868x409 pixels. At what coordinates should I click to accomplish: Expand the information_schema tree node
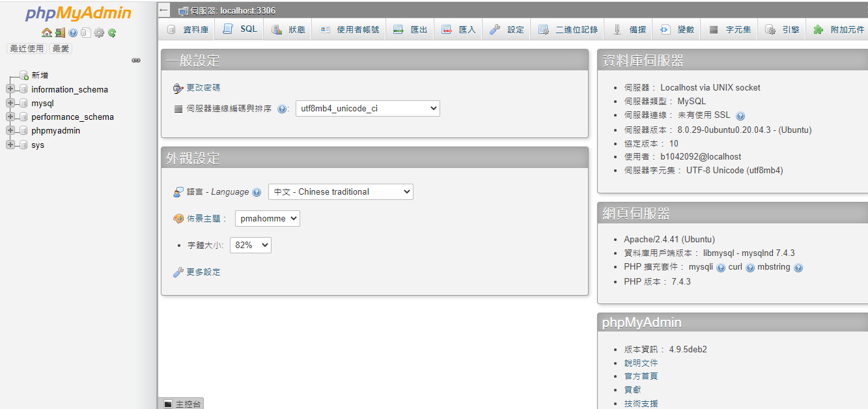9,89
